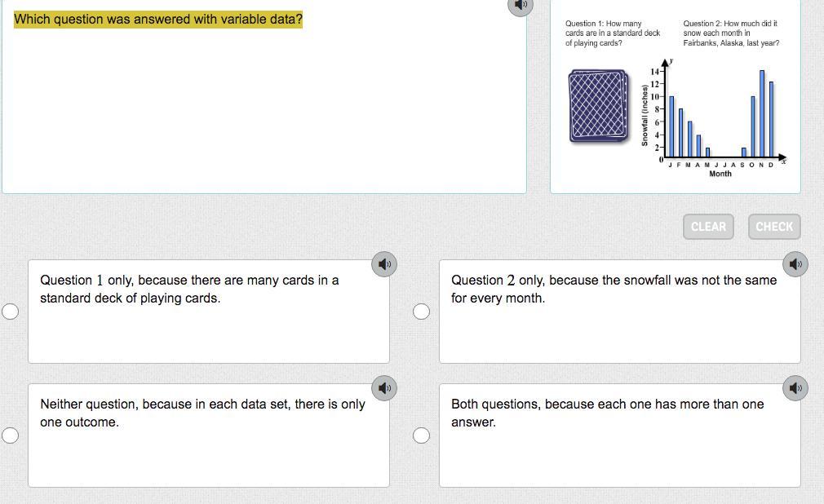Image resolution: width=824 pixels, height=504 pixels.
Task: Select the 'Question 1 only' radio button
Action: 11,312
